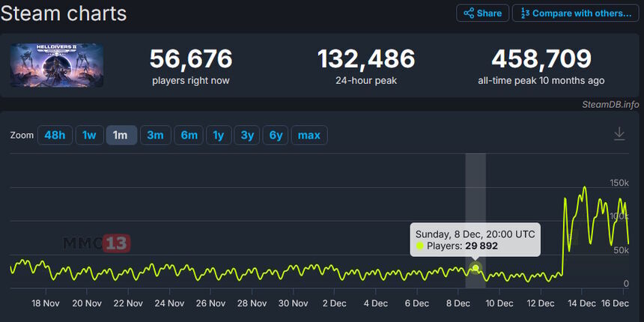Click the Helldivers 2 game thumbnail
This screenshot has height=322, width=644.
[x=57, y=65]
